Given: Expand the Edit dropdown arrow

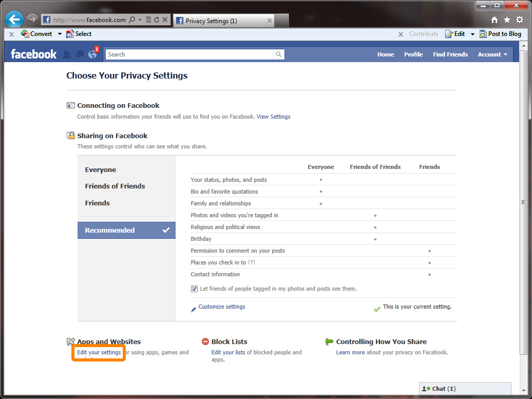Looking at the screenshot, I should tap(472, 34).
